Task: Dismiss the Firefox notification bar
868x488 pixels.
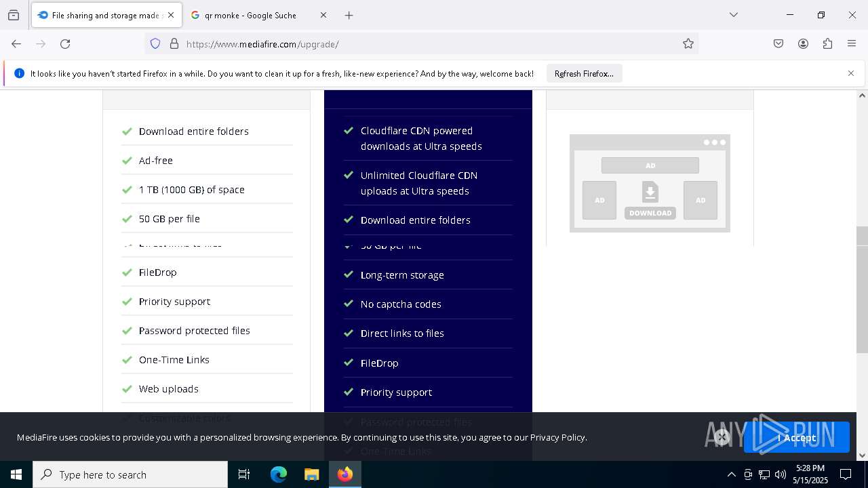Action: click(851, 73)
